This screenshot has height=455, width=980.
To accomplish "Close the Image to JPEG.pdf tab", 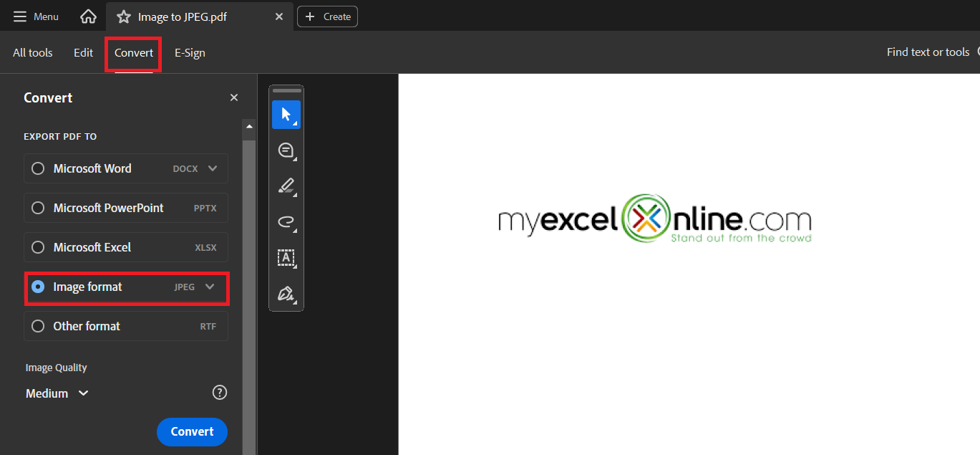I will click(279, 16).
